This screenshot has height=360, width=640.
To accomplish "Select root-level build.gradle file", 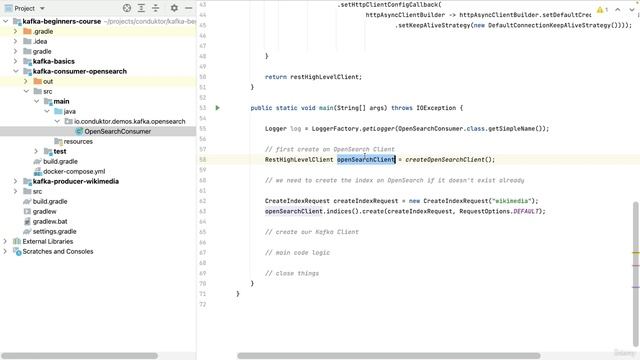I will (x=50, y=201).
